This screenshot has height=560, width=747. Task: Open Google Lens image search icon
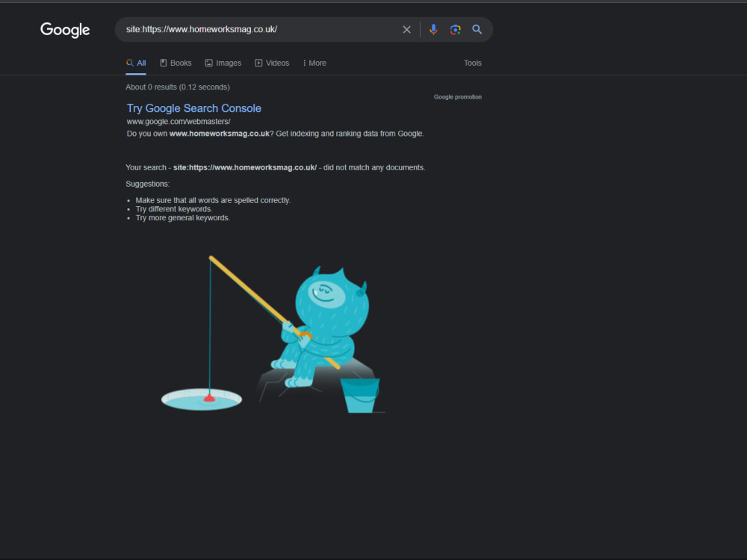(x=455, y=30)
